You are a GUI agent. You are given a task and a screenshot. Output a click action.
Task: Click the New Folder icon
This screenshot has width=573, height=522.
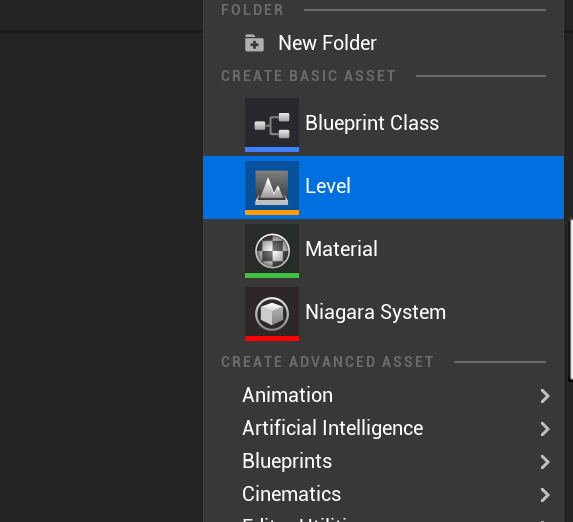254,43
